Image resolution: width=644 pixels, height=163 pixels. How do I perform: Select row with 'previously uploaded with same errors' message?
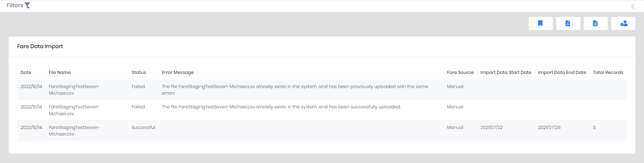(x=322, y=90)
